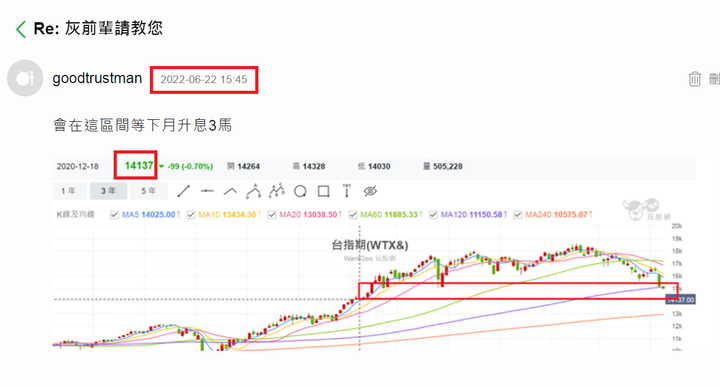Screen dimensions: 720x387
Task: Click the price value 14137
Action: [139, 166]
